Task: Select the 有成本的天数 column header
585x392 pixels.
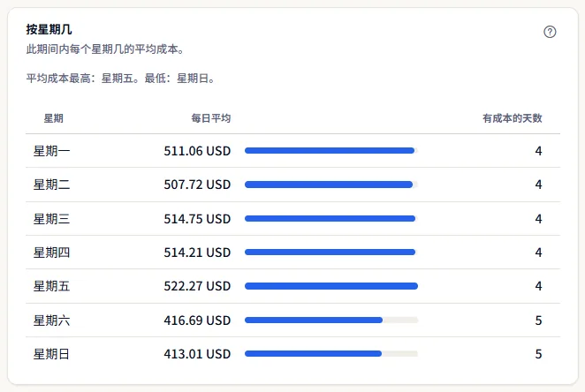Action: (513, 118)
